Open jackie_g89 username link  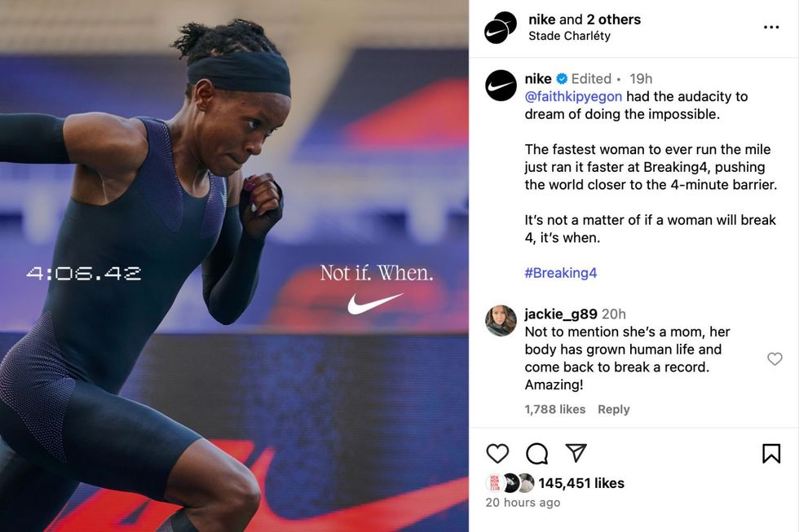[561, 314]
